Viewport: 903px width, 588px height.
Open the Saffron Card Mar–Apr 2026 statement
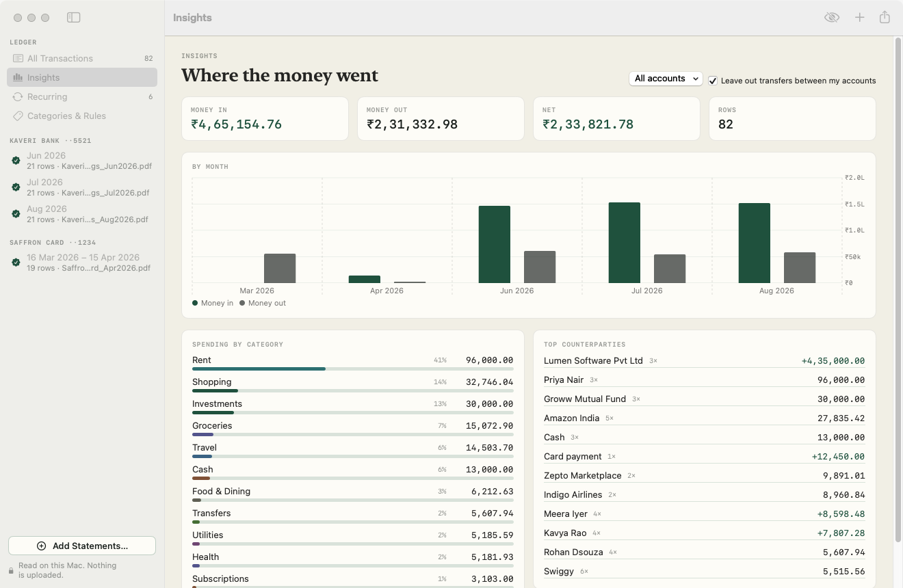pyautogui.click(x=82, y=263)
